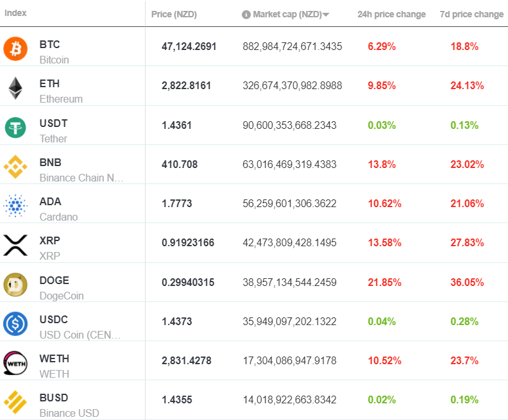Screen dimensions: 508x420
Task: Click the price 1.4361
Action: pyautogui.click(x=176, y=125)
